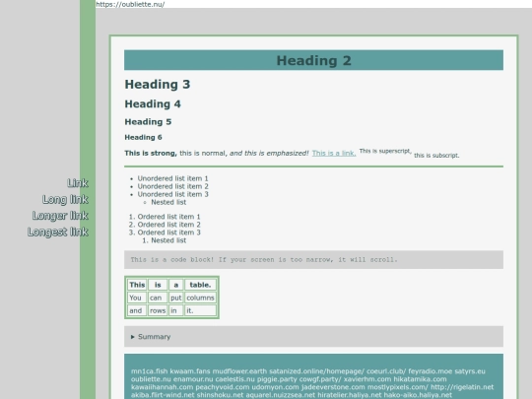The image size is (532, 399).
Task: Open the sidebar link labeled "Link"
Action: (x=78, y=183)
